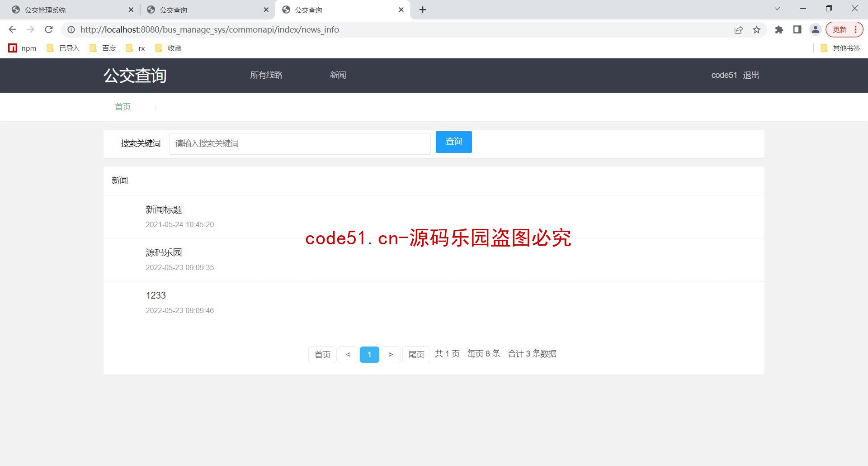Bookmark this page with the star icon
The height and width of the screenshot is (466, 868).
[x=757, y=30]
